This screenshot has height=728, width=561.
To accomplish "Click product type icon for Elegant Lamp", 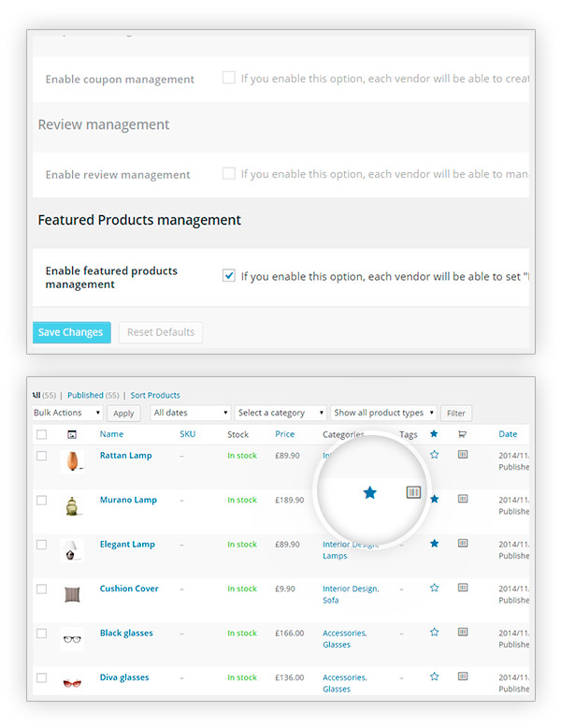I will click(463, 544).
